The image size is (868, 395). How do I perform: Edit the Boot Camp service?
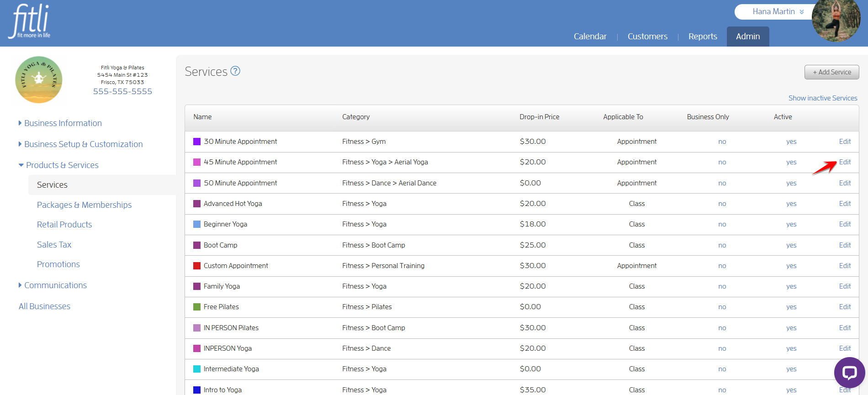(x=845, y=245)
